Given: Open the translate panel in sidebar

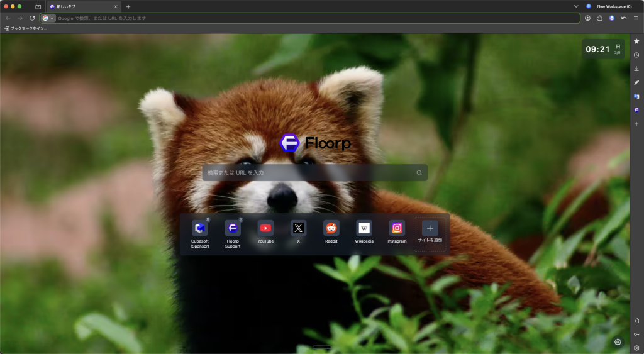Looking at the screenshot, I should (x=636, y=96).
